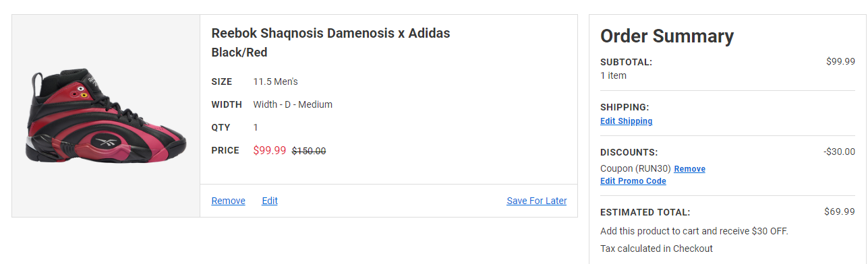
Task: Click the Black/Red color name
Action: [239, 53]
